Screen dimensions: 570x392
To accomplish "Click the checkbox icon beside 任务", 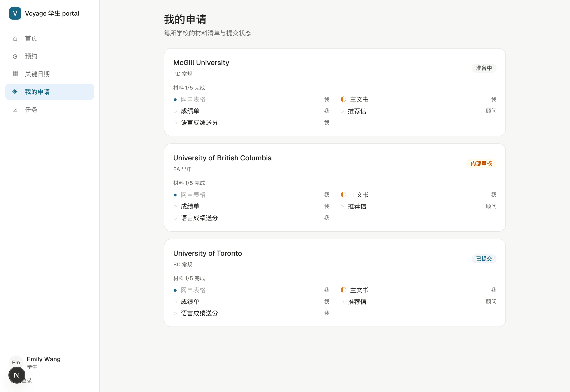I will (x=15, y=110).
